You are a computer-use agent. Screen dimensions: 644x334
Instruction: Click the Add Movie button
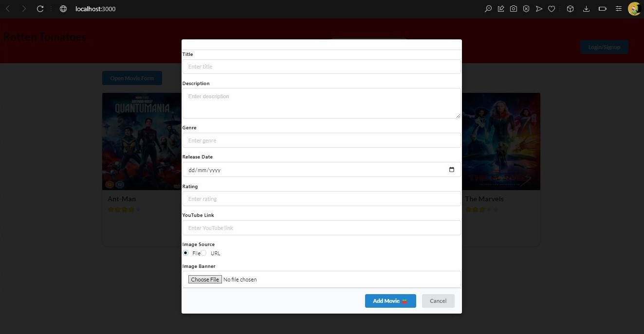pos(390,301)
